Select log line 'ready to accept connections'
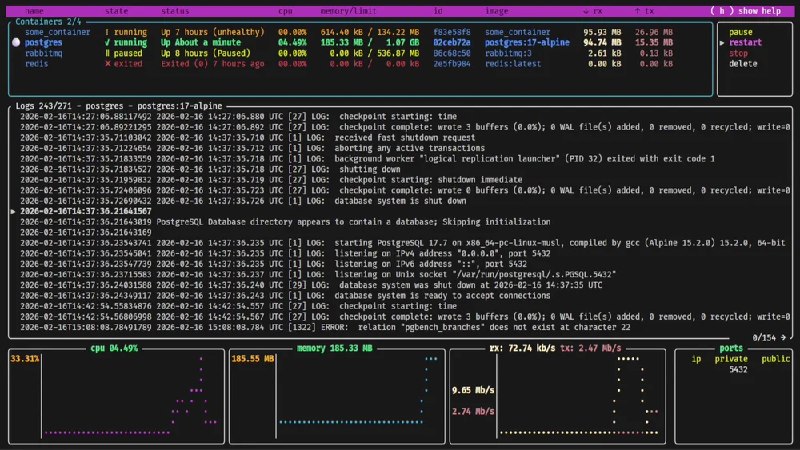The height and width of the screenshot is (450, 800). (x=285, y=296)
